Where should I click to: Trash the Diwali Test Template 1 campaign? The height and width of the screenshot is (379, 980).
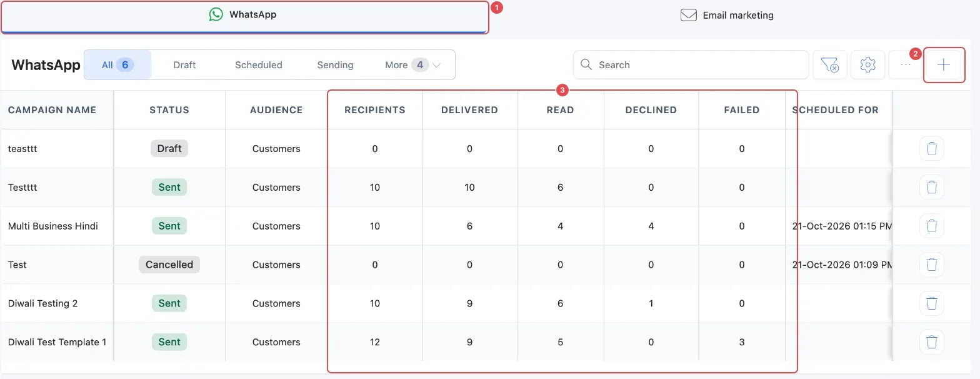(x=931, y=342)
